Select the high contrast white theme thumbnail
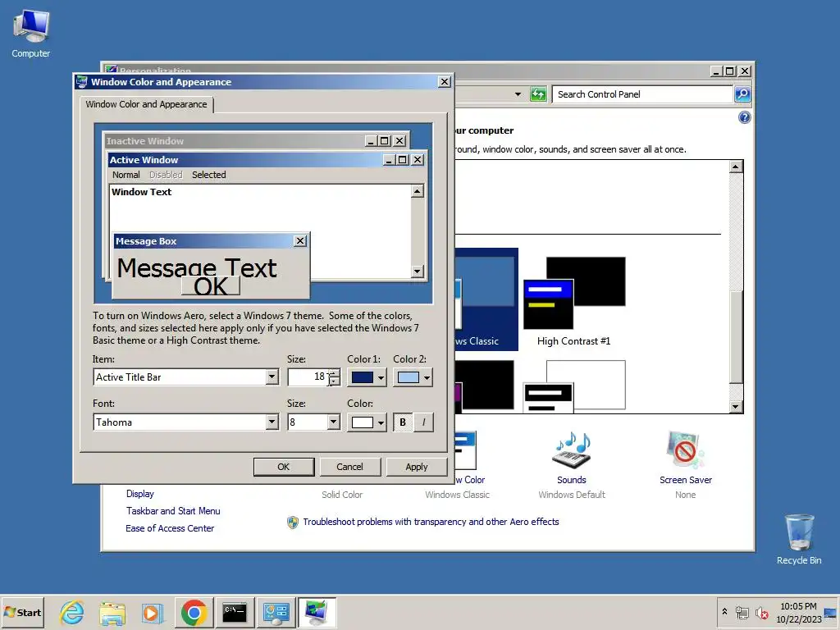This screenshot has height=630, width=840. pyautogui.click(x=573, y=387)
